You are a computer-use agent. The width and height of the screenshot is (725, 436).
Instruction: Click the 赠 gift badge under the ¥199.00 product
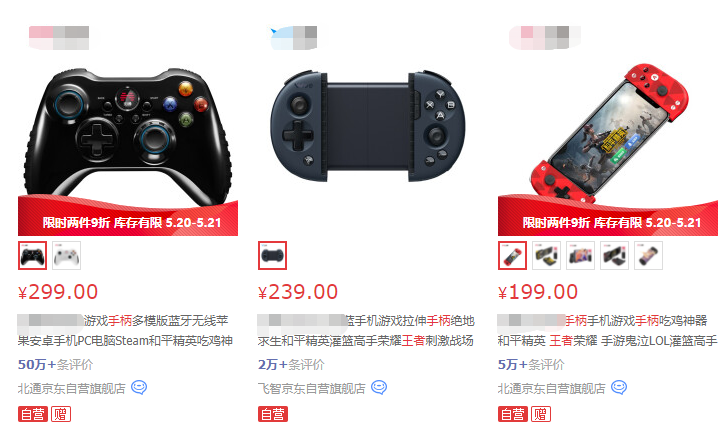(x=541, y=414)
